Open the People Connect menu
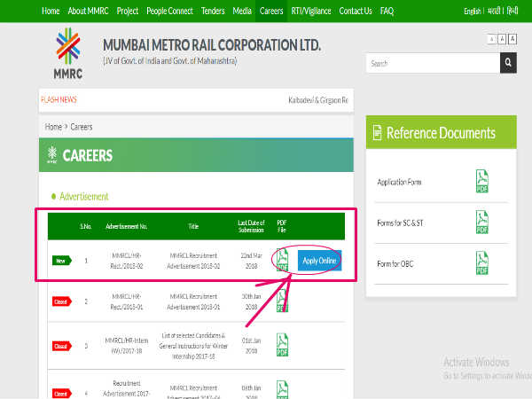This screenshot has height=399, width=532. coord(169,12)
